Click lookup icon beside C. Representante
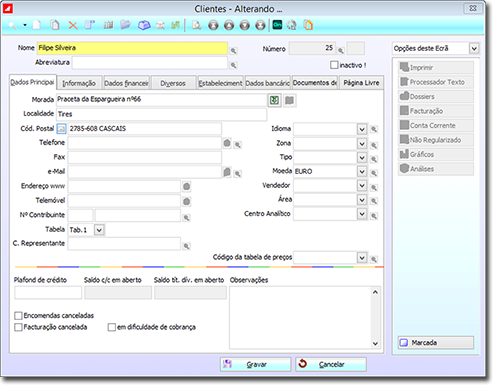Viewport: 496px width, 389px height. tap(187, 246)
